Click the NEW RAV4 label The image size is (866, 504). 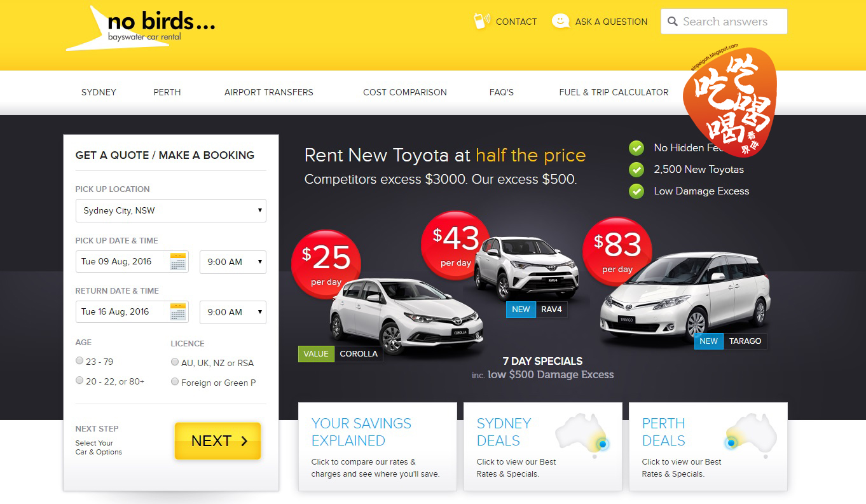pos(537,310)
